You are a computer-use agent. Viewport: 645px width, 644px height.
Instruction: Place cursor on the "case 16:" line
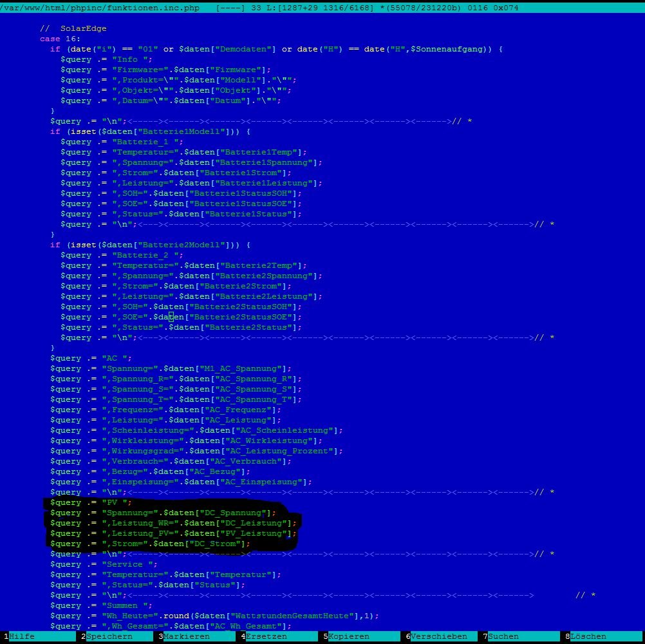(60, 39)
